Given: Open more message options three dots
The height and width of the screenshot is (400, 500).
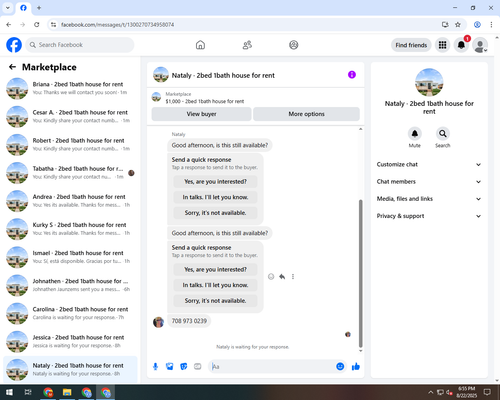Looking at the screenshot, I should click(293, 276).
